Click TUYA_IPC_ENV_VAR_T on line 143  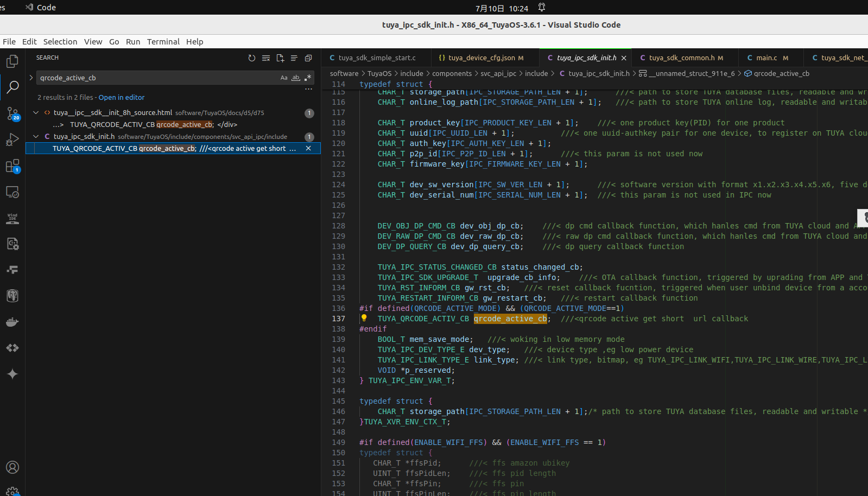409,380
